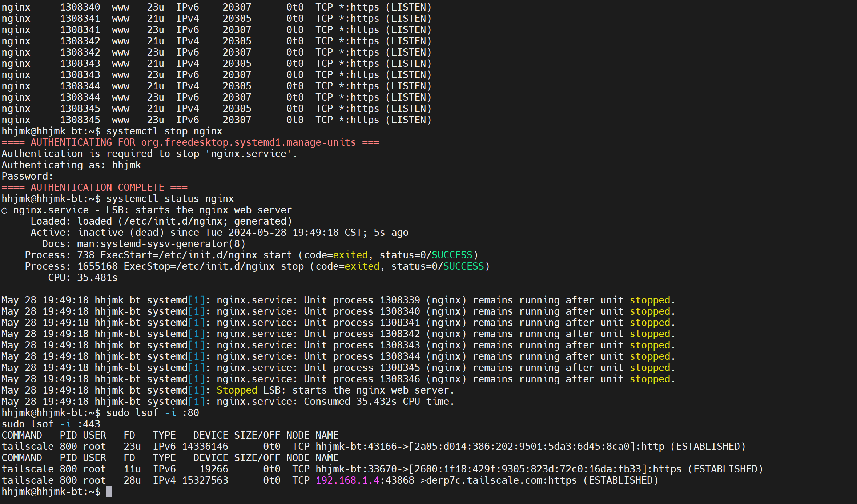Click the nginx 1308341 IPv6 23u row

pos(217,30)
